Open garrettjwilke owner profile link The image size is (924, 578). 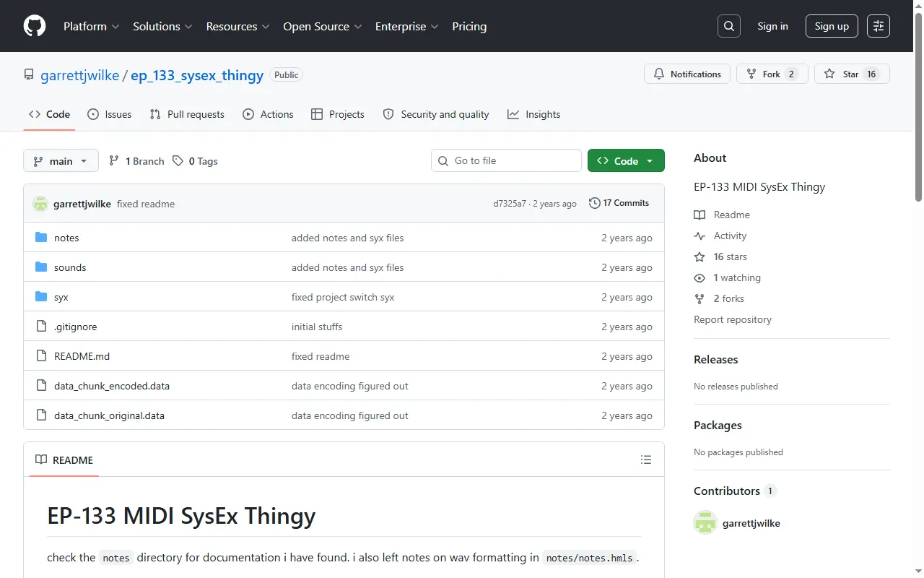coord(80,75)
